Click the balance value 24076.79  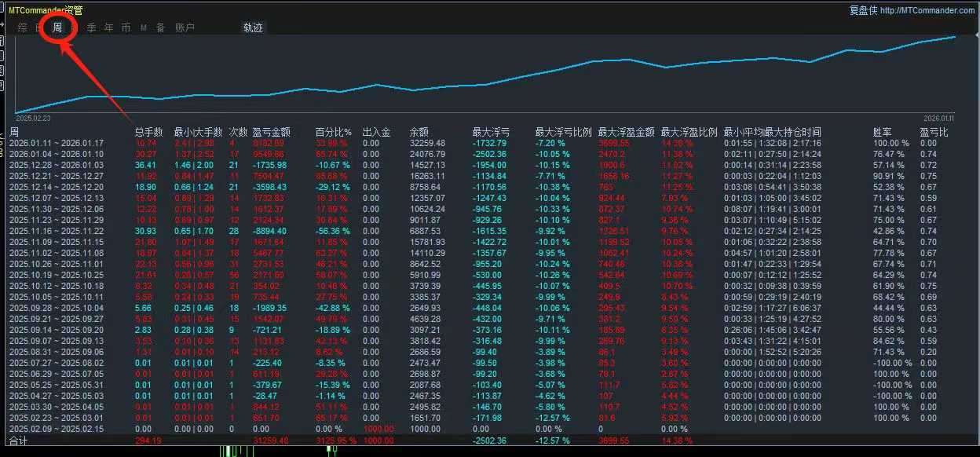point(427,154)
